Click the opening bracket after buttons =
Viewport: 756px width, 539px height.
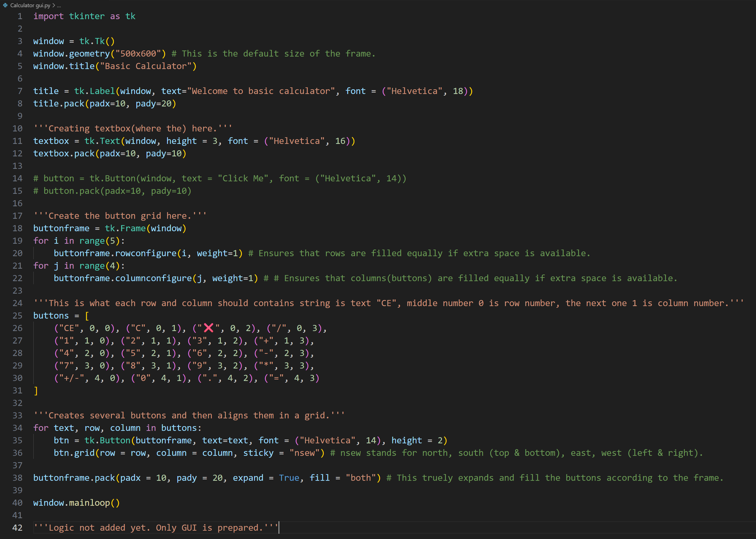(x=87, y=316)
